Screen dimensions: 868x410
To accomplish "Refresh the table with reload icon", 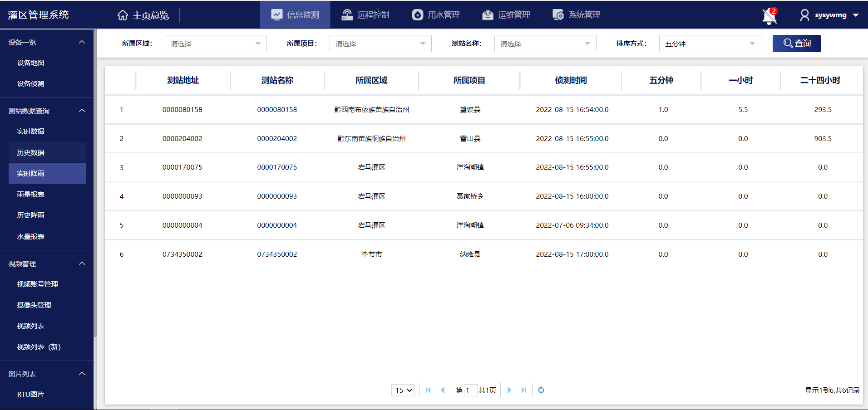I will coord(541,390).
